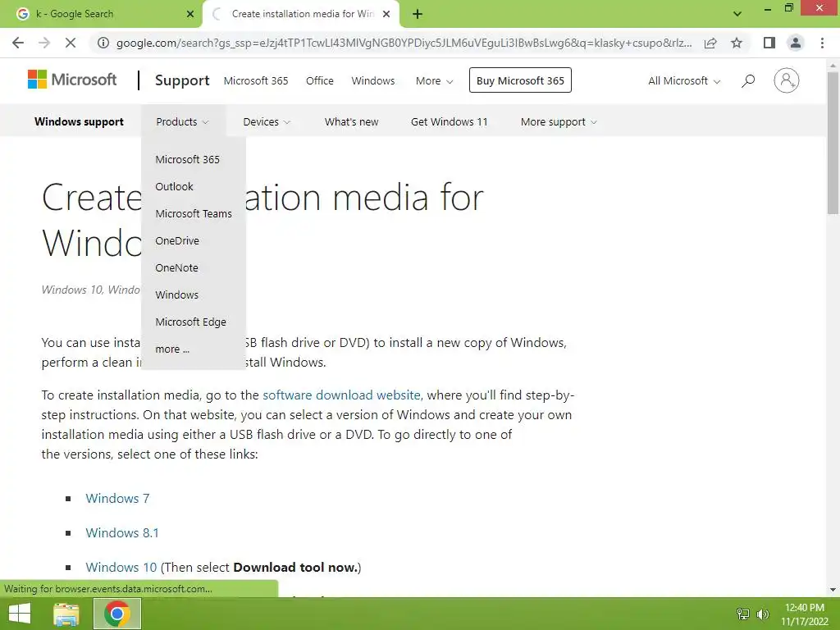Viewport: 840px width, 630px height.
Task: Open the Windows 10 download link
Action: click(x=121, y=567)
